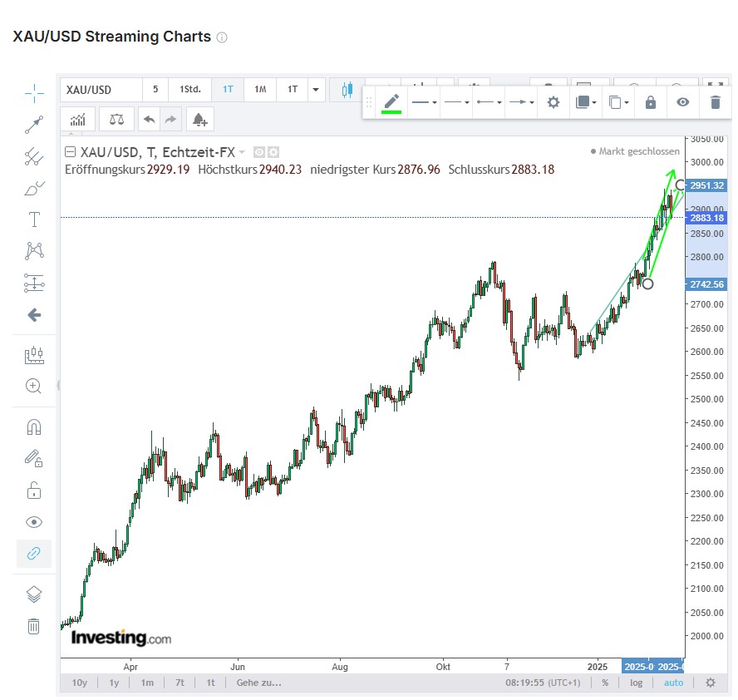The height and width of the screenshot is (700, 738).
Task: Toggle stay in drawing mode
Action: coord(34,459)
